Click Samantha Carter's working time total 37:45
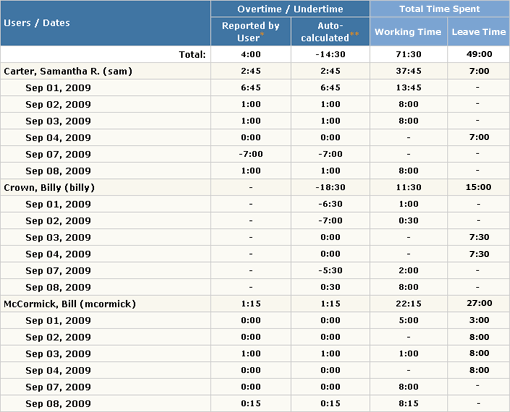Screen dimensions: 510x412 pyautogui.click(x=408, y=71)
